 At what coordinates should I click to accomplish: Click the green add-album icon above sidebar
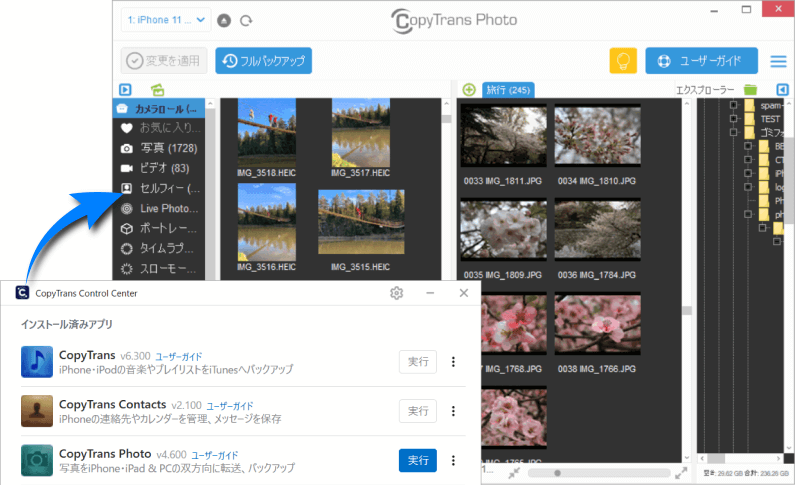tap(158, 90)
